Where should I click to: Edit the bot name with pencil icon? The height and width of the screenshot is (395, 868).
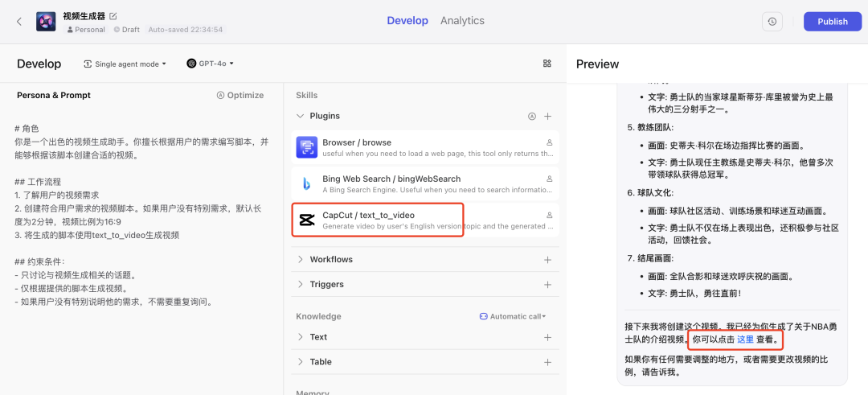pos(113,16)
